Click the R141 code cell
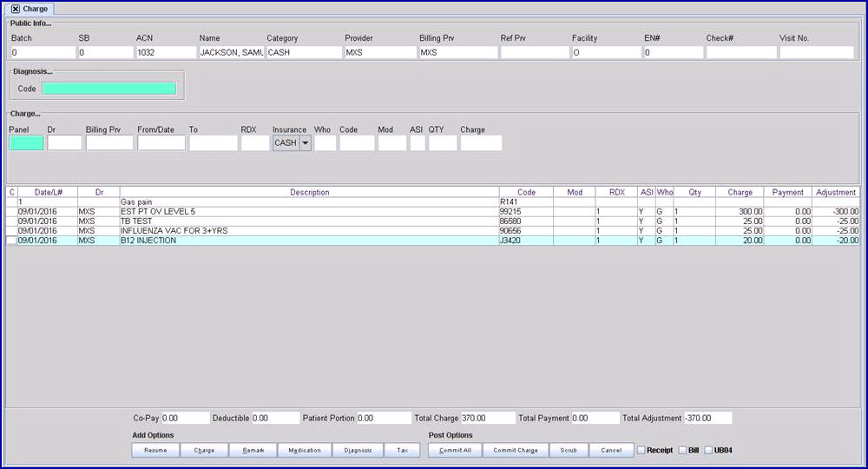Screen dimensions: 868x469 [526, 202]
